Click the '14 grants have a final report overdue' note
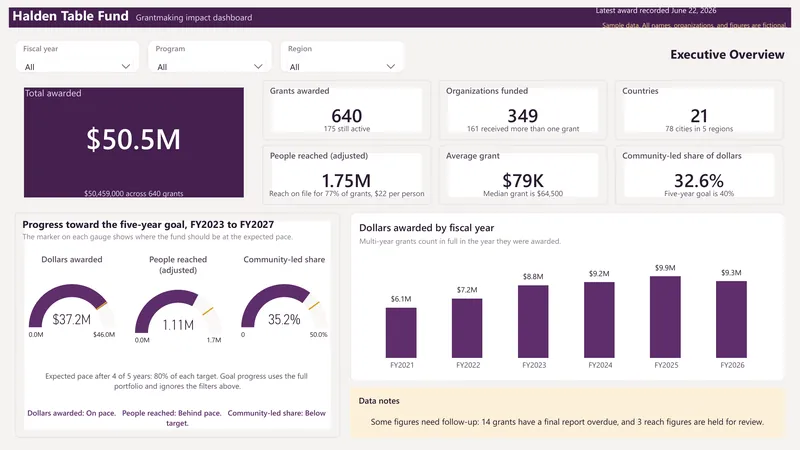The height and width of the screenshot is (450, 800). pyautogui.click(x=549, y=422)
